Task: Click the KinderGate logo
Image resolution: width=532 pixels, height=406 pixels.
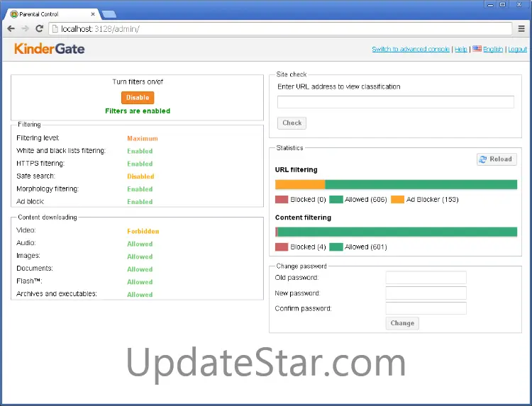Action: 50,49
